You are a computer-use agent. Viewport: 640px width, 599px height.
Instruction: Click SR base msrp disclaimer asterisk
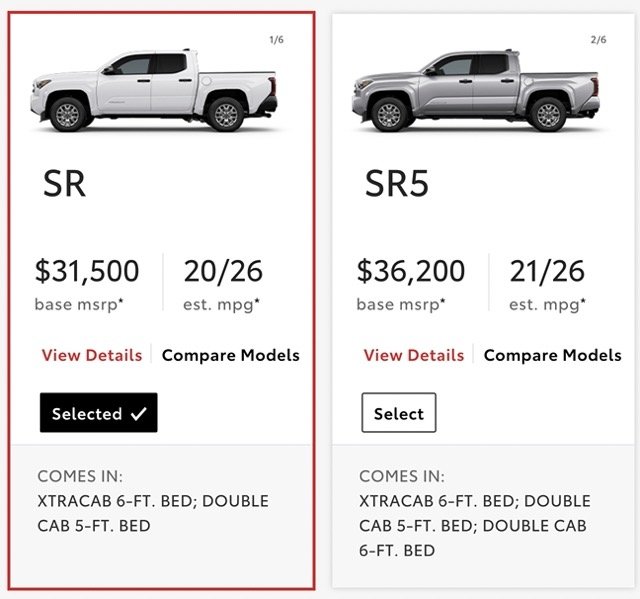tap(121, 301)
